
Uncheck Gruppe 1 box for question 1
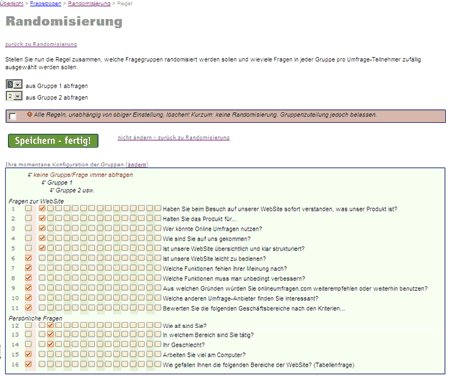42,208
